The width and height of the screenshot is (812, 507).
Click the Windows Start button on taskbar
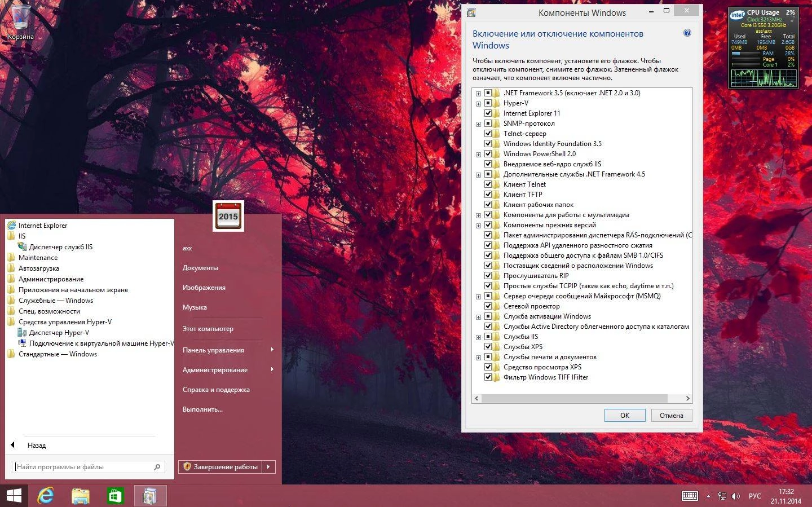point(14,496)
